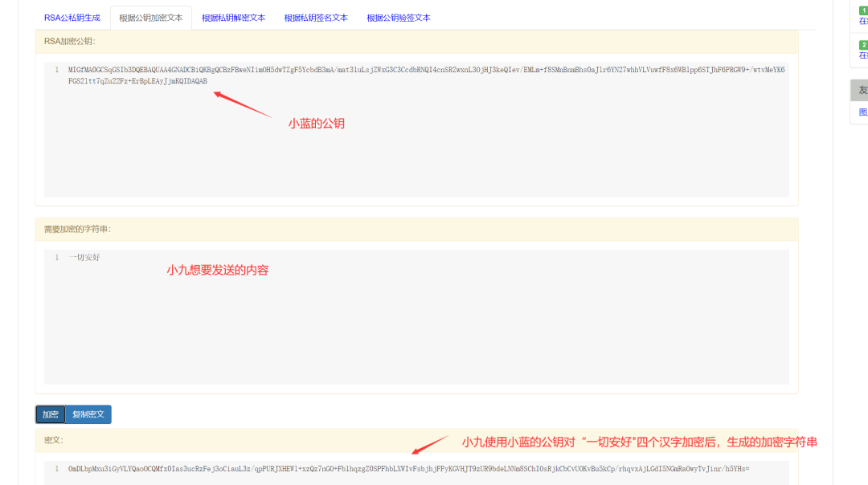
Task: Select the 根据公钥加密文本 tab
Action: [x=151, y=18]
